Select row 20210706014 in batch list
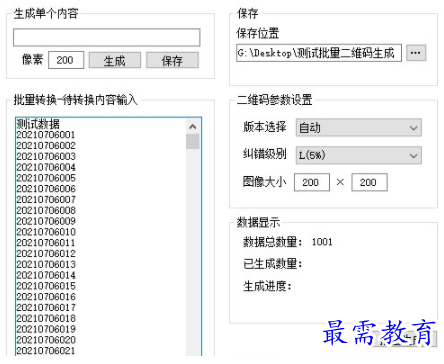The image size is (444, 364). [46, 275]
